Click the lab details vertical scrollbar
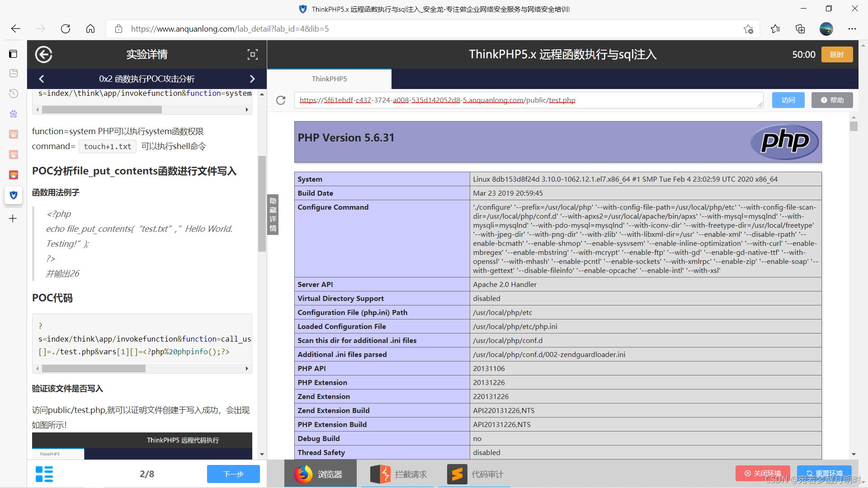 pos(262,203)
